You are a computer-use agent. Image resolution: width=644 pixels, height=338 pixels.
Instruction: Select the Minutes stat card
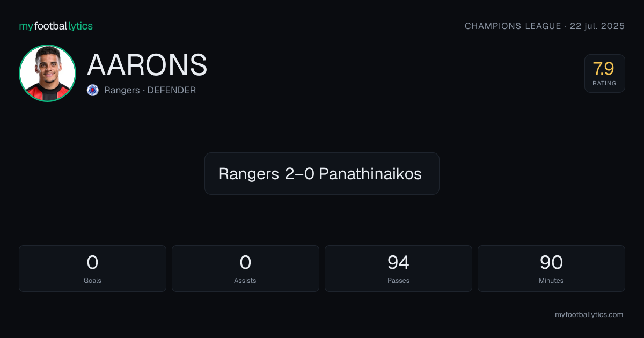551,268
